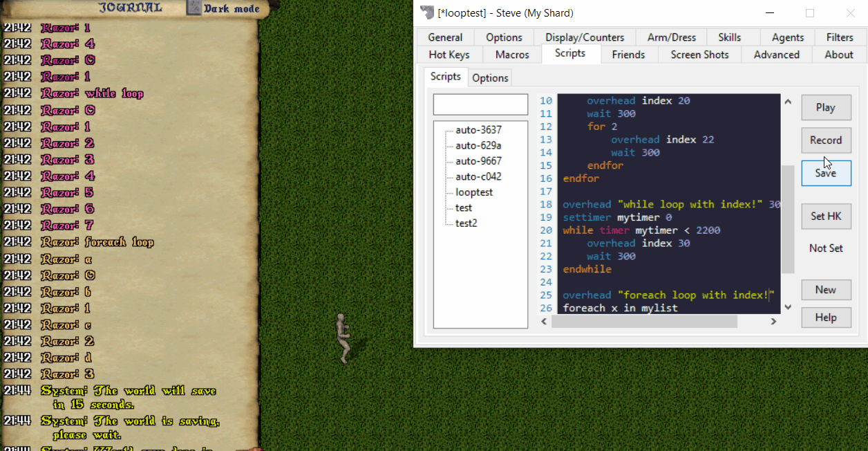Select auto-9667 script in list

click(x=478, y=160)
